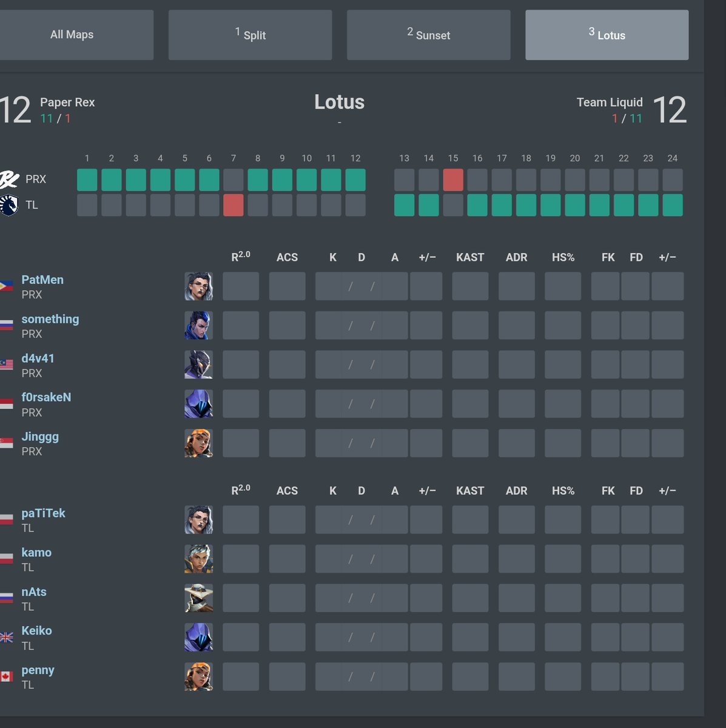Open paTiTek's player profile link
The height and width of the screenshot is (728, 726).
tap(43, 513)
